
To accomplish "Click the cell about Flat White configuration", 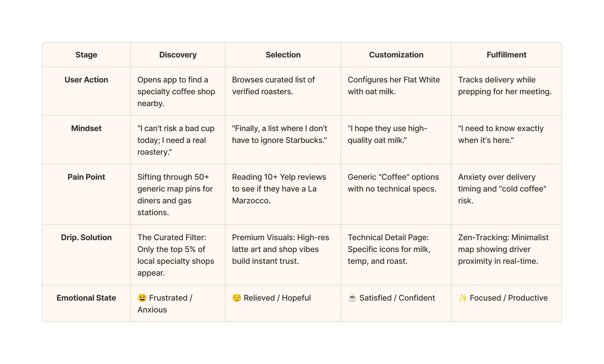I will [393, 86].
